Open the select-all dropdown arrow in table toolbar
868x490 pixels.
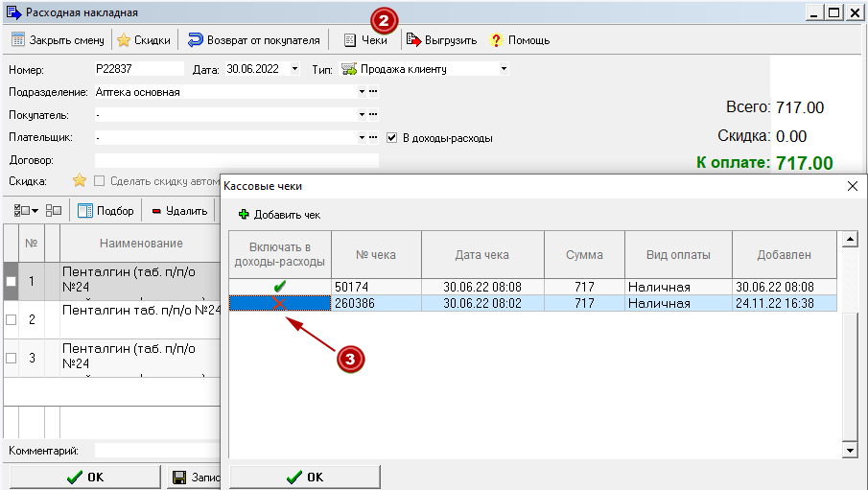[x=35, y=211]
